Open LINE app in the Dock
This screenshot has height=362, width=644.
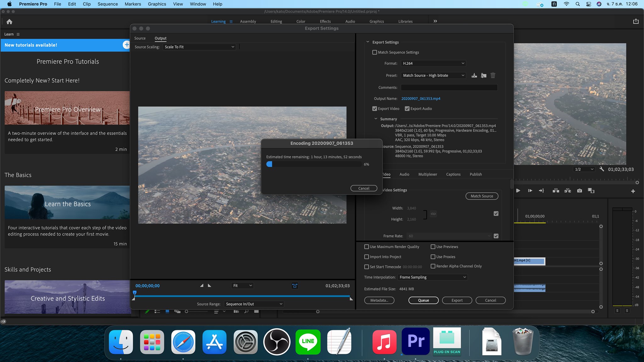click(x=308, y=342)
